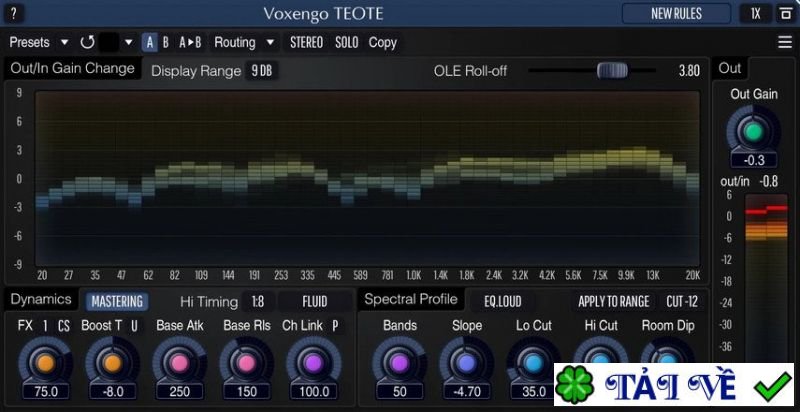Click the empty black undo history box
Viewport: 800px width, 412px height.
point(109,42)
